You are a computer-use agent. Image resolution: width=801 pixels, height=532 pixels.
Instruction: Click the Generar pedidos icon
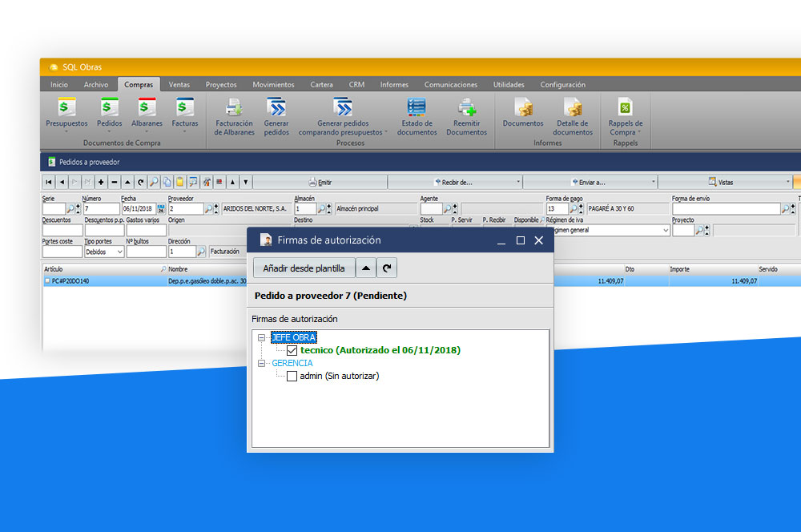(276, 107)
